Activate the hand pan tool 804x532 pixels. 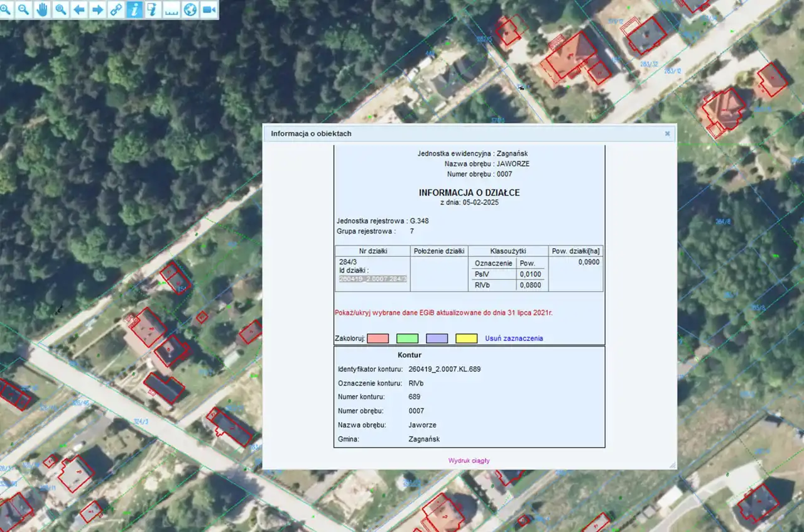(42, 9)
